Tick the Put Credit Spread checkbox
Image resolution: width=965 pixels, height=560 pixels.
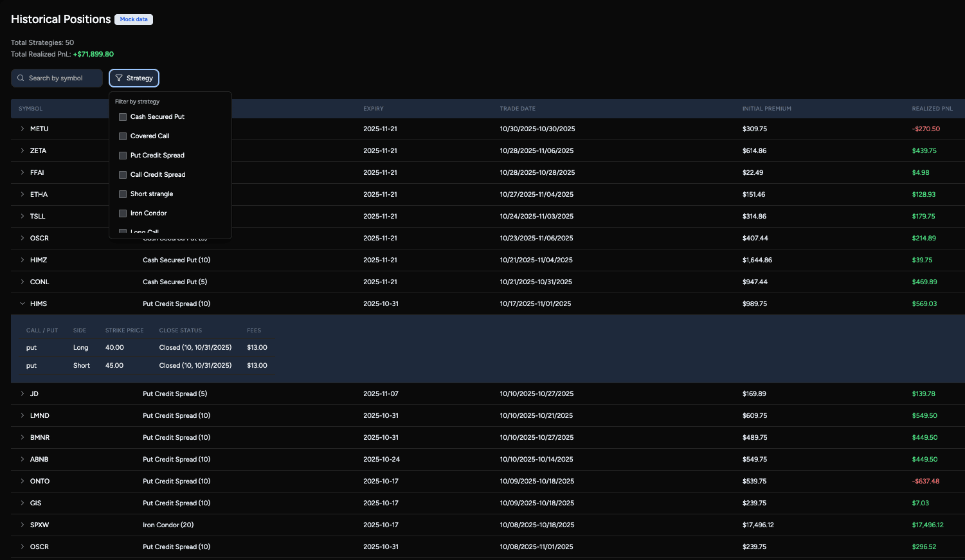pyautogui.click(x=123, y=156)
